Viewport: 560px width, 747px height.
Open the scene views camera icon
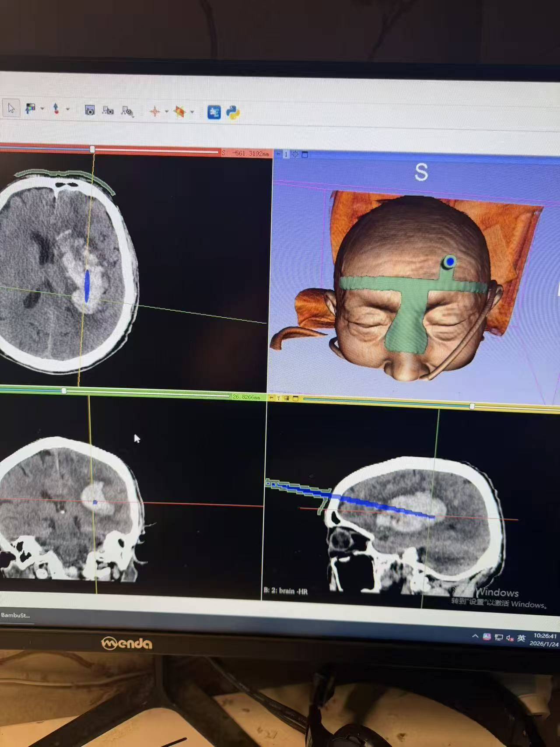[x=108, y=111]
